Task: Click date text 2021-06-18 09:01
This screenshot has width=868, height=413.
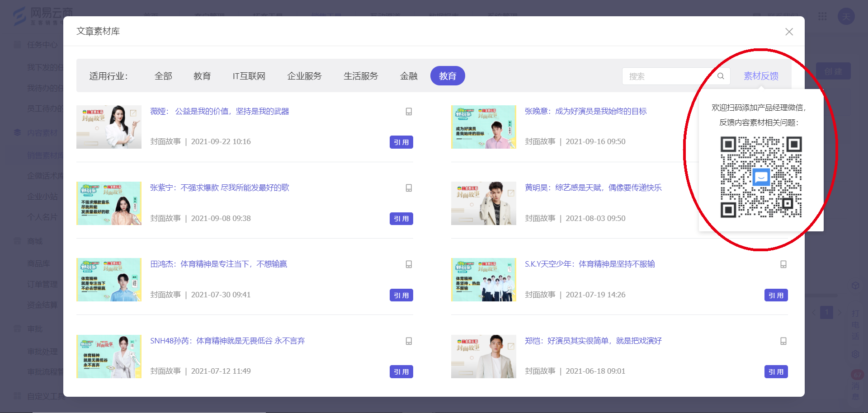Action: point(595,371)
